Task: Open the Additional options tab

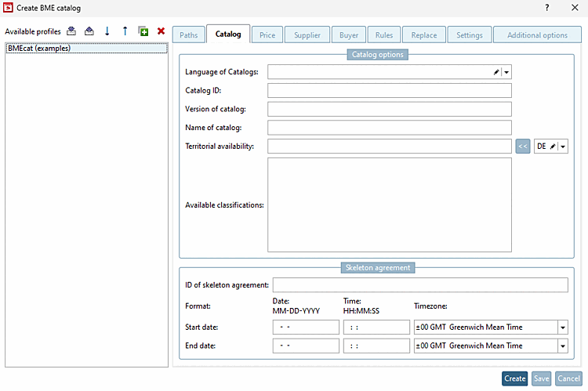Action: tap(537, 34)
